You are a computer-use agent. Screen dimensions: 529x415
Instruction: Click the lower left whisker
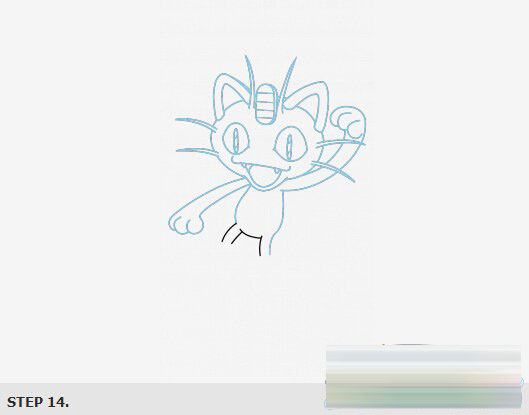point(196,152)
